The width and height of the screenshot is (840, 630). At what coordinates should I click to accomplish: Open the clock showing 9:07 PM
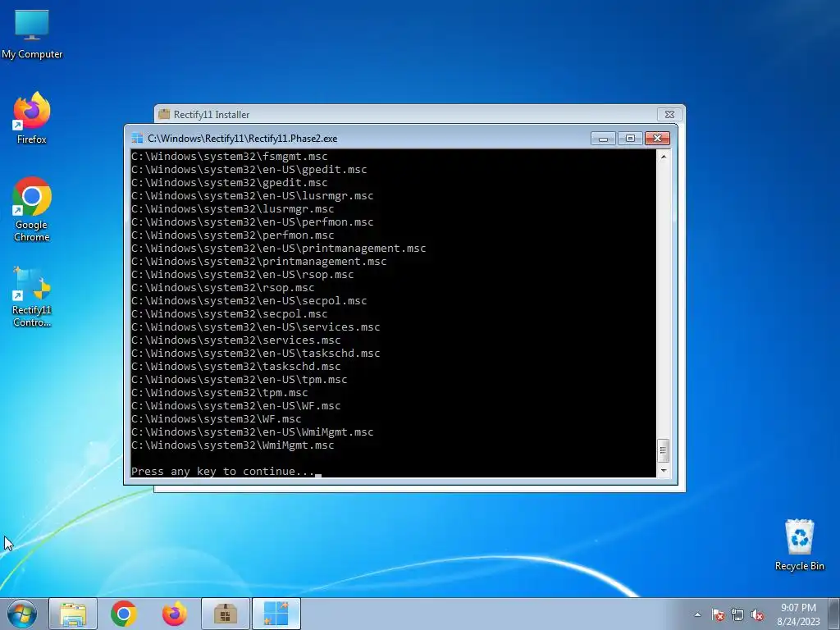pyautogui.click(x=798, y=614)
